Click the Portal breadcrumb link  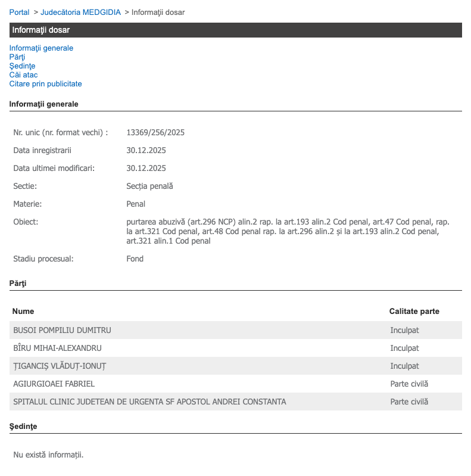19,13
